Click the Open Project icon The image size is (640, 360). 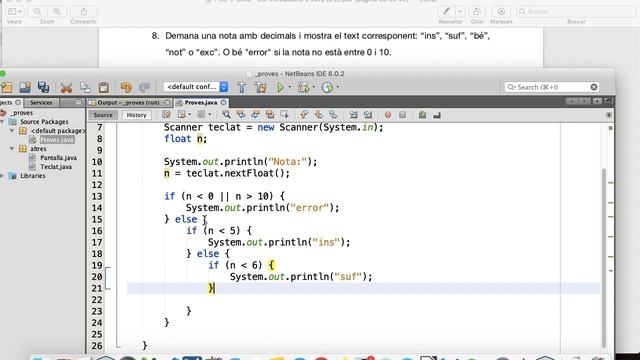[x=25, y=87]
